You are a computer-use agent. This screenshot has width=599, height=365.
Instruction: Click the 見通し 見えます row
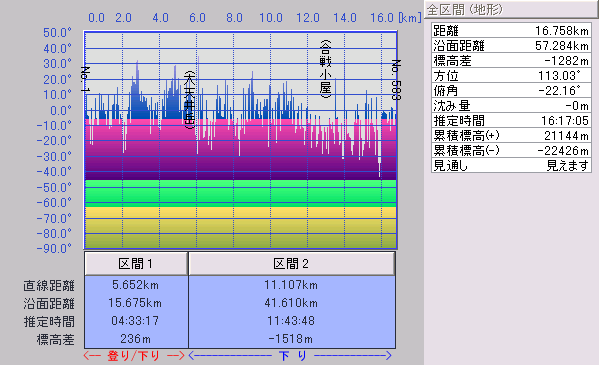click(511, 165)
